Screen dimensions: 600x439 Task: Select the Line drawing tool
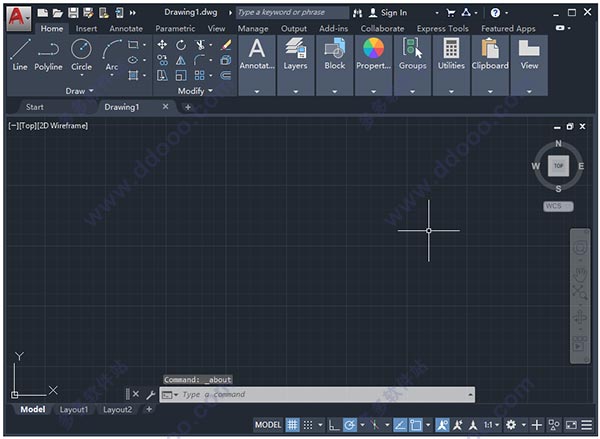tap(20, 55)
